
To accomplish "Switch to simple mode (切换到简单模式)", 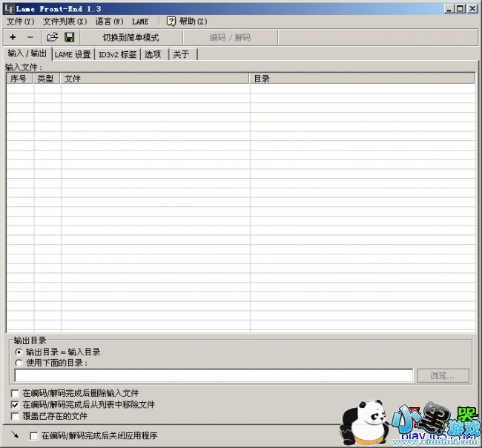I will click(131, 38).
